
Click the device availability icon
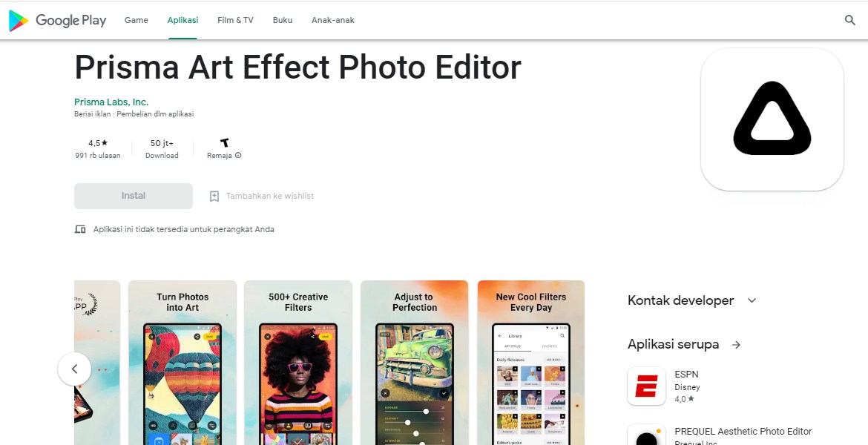[80, 229]
